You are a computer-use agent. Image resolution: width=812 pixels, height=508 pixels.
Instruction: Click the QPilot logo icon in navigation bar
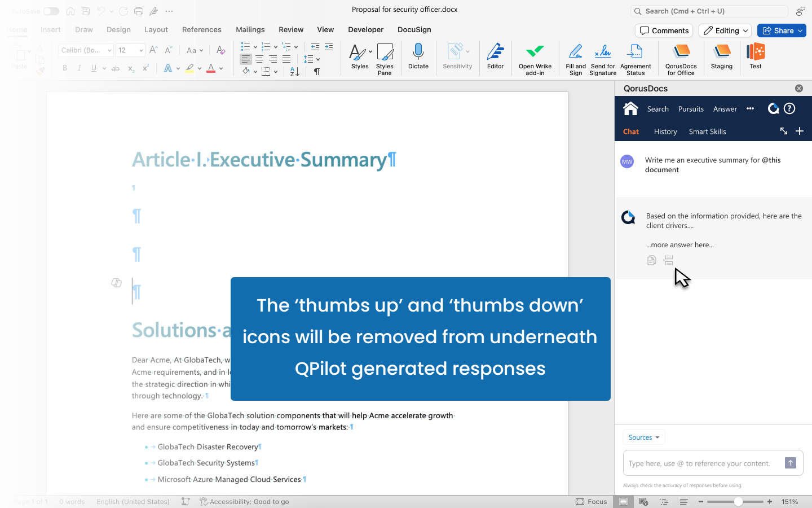tap(773, 108)
